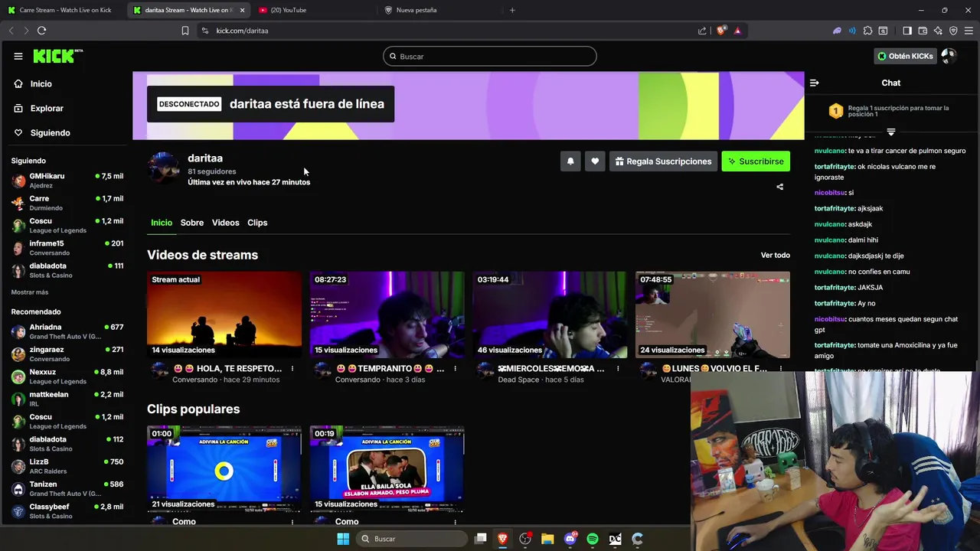Click Ver todo link for stream videos
980x551 pixels.
775,255
